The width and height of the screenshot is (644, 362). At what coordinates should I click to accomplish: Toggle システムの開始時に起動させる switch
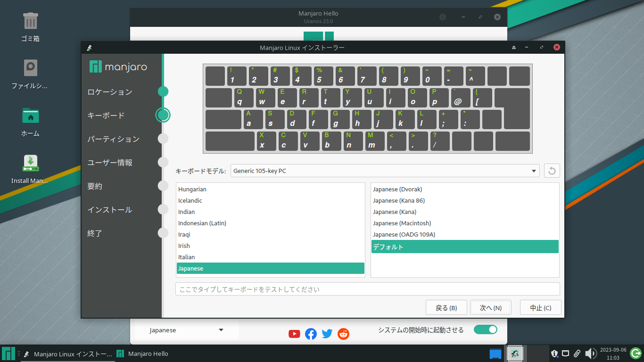(x=486, y=329)
